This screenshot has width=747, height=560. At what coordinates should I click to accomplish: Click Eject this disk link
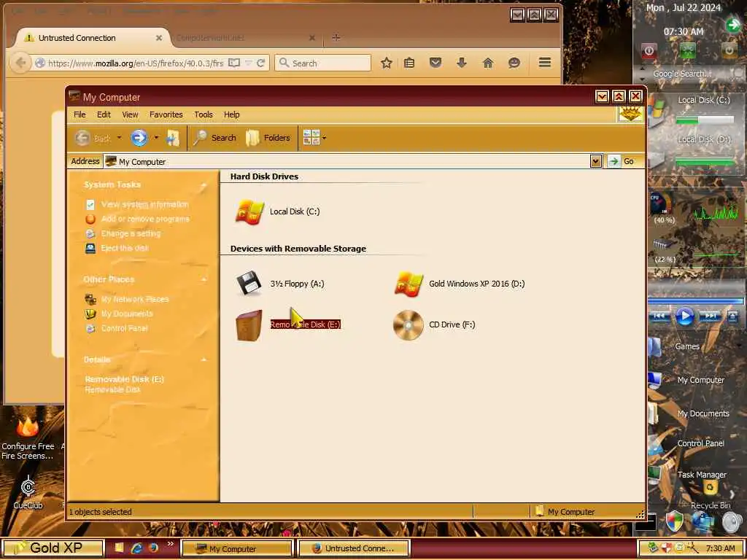125,248
